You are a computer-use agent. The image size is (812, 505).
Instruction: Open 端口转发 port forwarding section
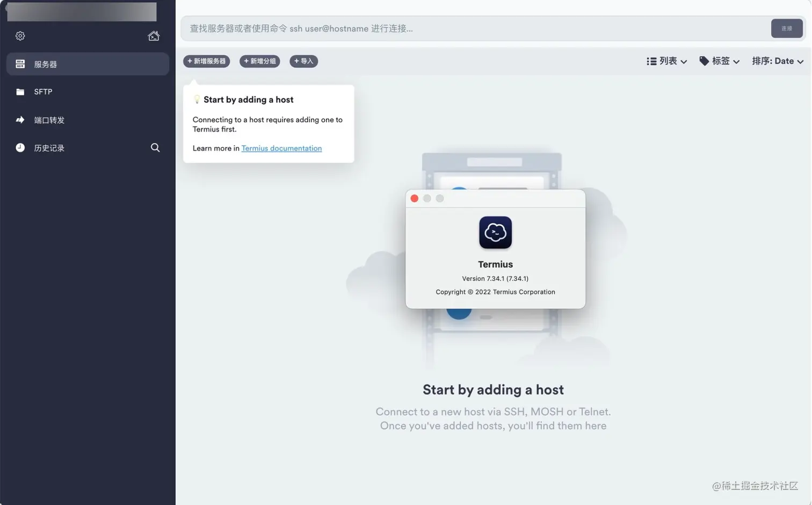tap(88, 120)
